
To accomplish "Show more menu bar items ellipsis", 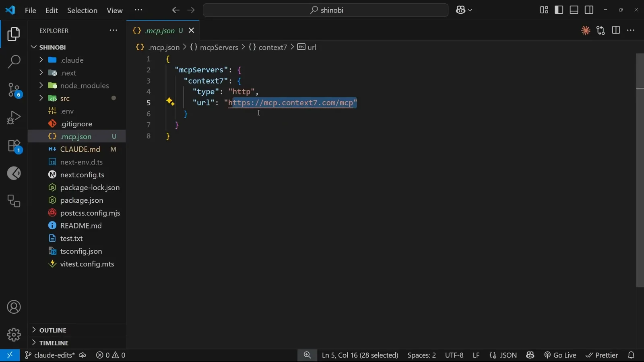I will pos(138,10).
